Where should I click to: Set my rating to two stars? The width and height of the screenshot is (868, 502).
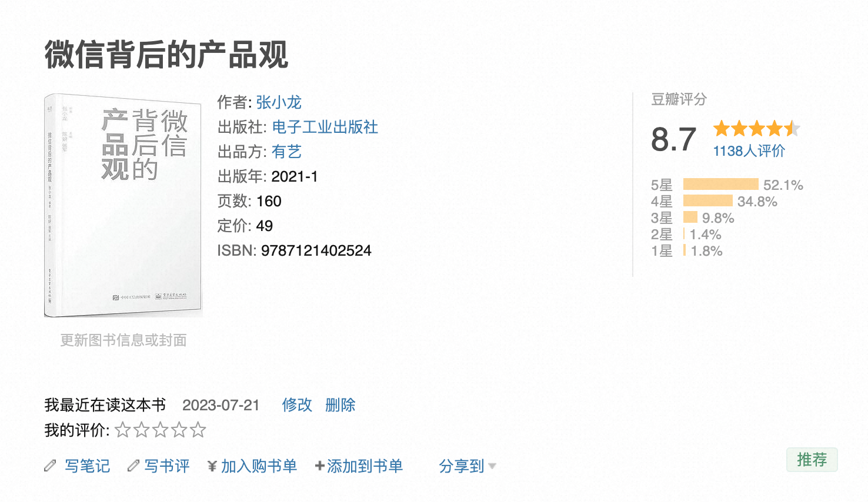pyautogui.click(x=141, y=430)
